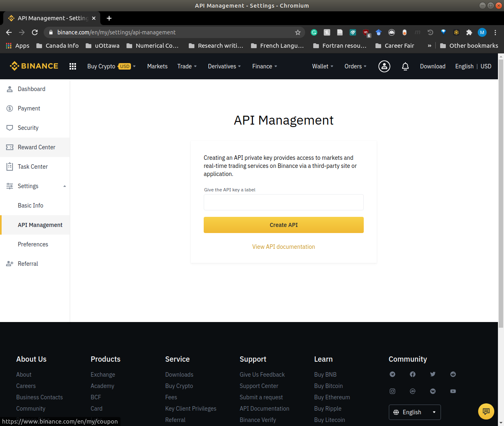The image size is (504, 426).
Task: Reload the page
Action: point(35,32)
